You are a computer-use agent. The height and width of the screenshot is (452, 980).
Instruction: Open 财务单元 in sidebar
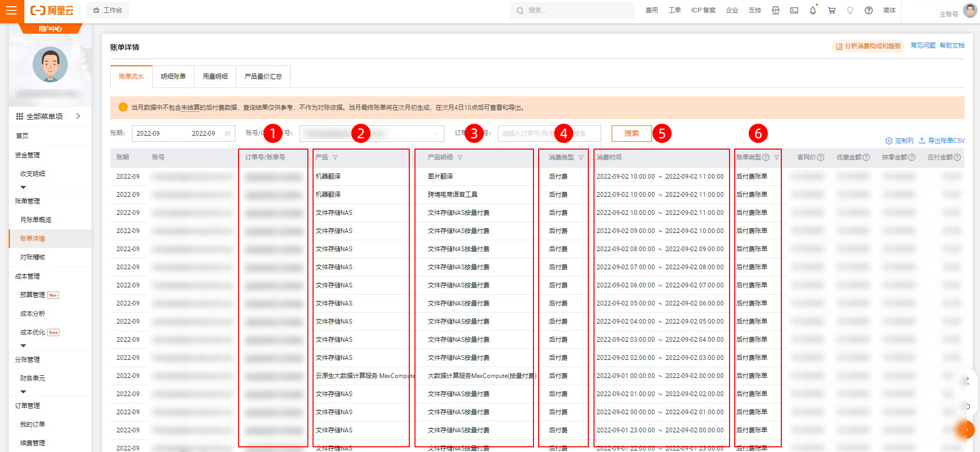pos(33,378)
